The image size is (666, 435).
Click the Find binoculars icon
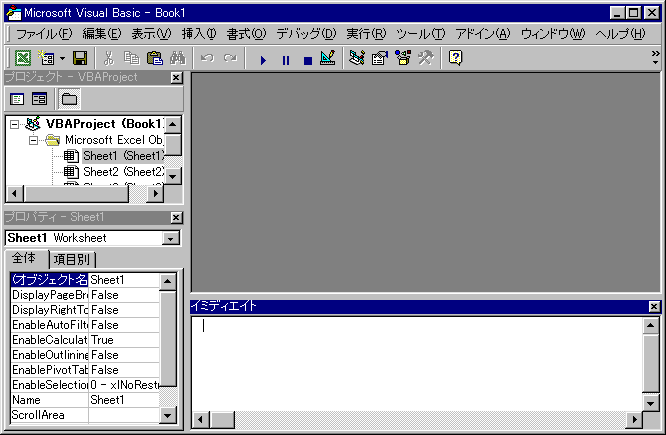(178, 58)
